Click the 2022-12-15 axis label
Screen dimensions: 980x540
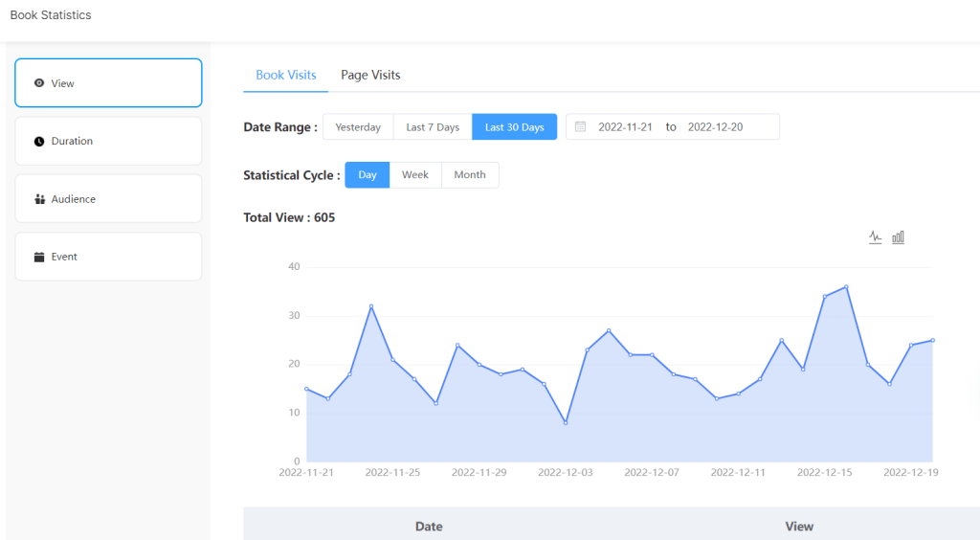click(824, 473)
